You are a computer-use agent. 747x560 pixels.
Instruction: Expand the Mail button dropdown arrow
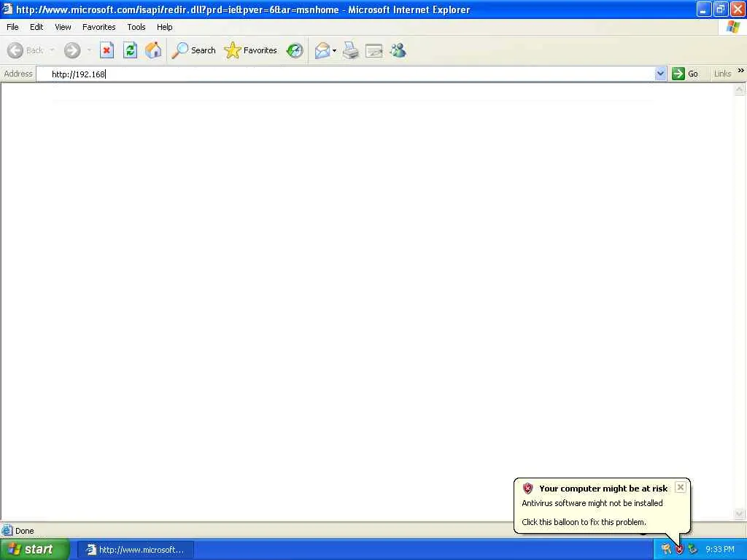[334, 50]
